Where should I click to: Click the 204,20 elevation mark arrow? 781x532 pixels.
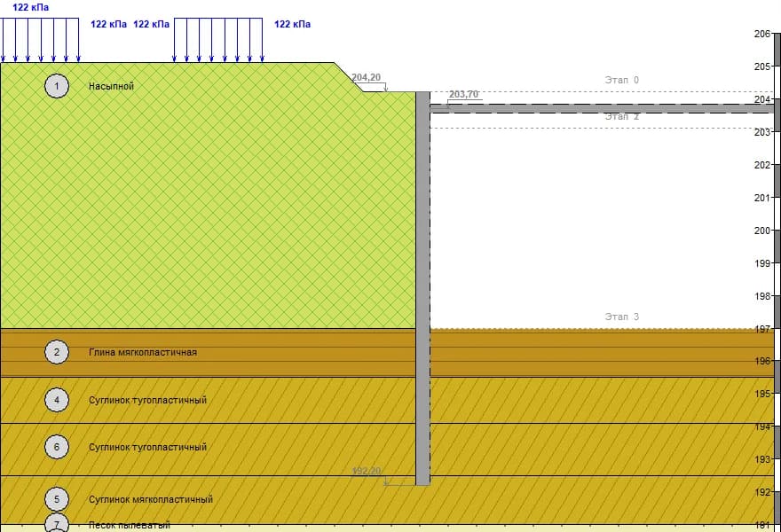pyautogui.click(x=385, y=88)
